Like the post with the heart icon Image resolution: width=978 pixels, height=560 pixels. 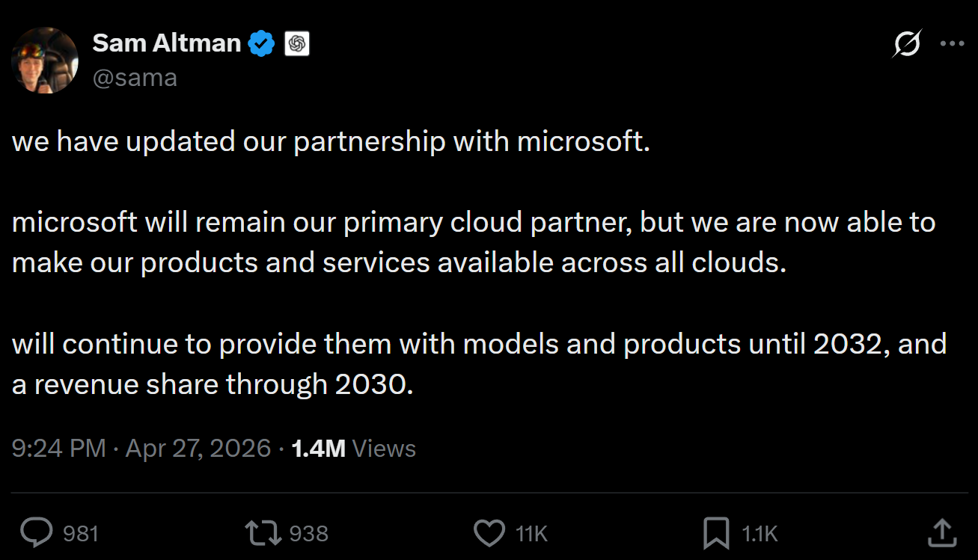click(x=490, y=533)
